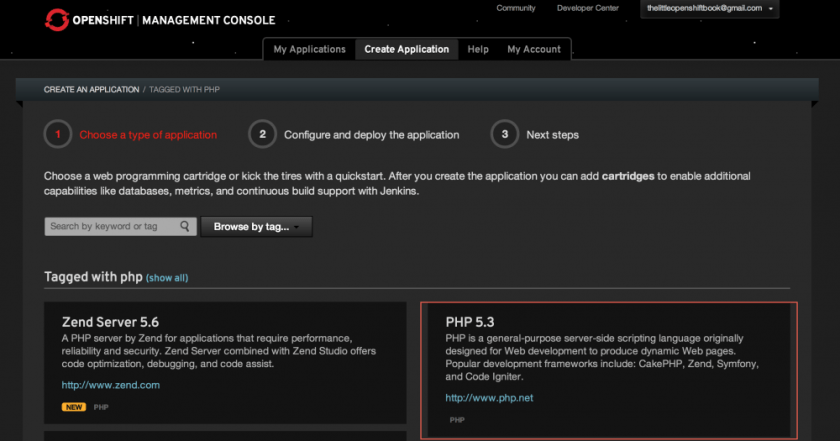Image resolution: width=840 pixels, height=441 pixels.
Task: Click the step 3 circle icon
Action: click(504, 134)
